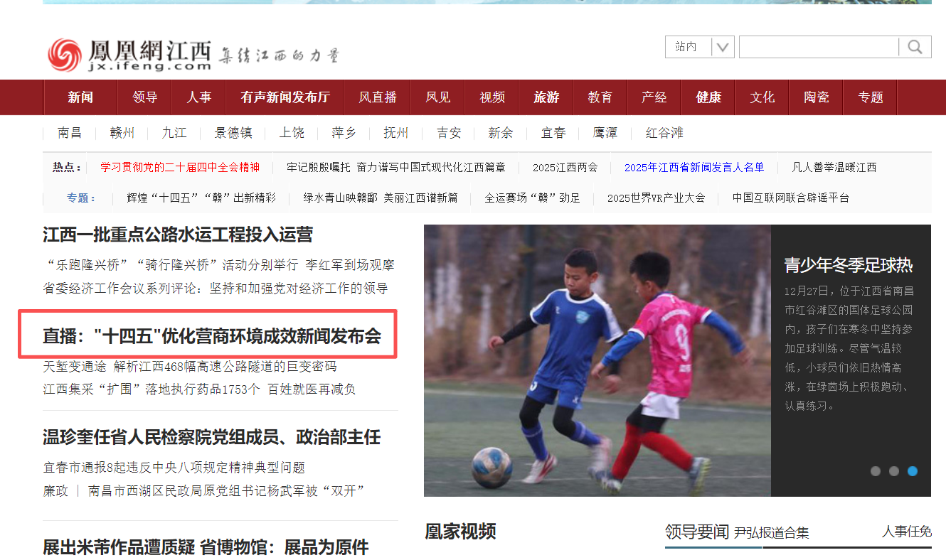Open 尹弘报道合集 link
946x560 pixels.
(772, 533)
